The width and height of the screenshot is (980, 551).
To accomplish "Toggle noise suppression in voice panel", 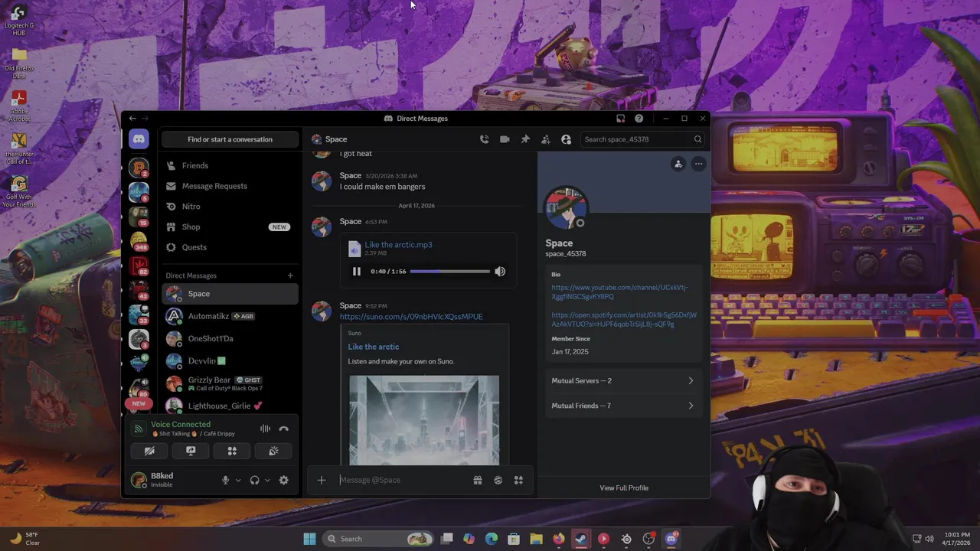I will click(265, 429).
